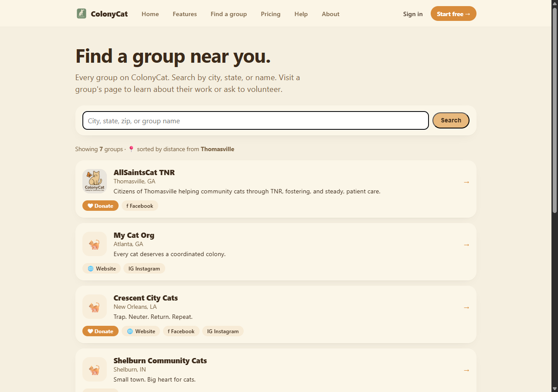558x392 pixels.
Task: Open the Crescent City Cats title
Action: point(146,298)
